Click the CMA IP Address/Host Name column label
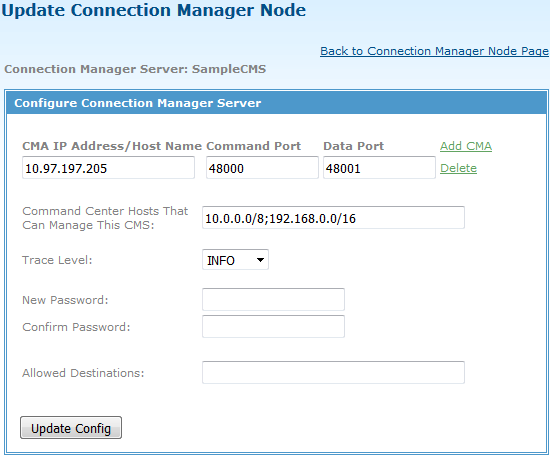This screenshot has height=456, width=550. point(112,146)
